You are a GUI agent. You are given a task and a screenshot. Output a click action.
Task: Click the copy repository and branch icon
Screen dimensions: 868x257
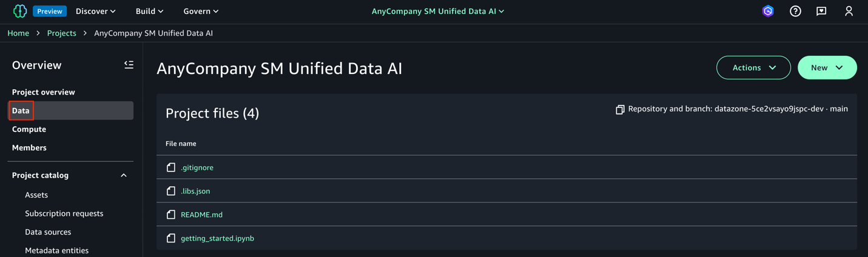[620, 110]
